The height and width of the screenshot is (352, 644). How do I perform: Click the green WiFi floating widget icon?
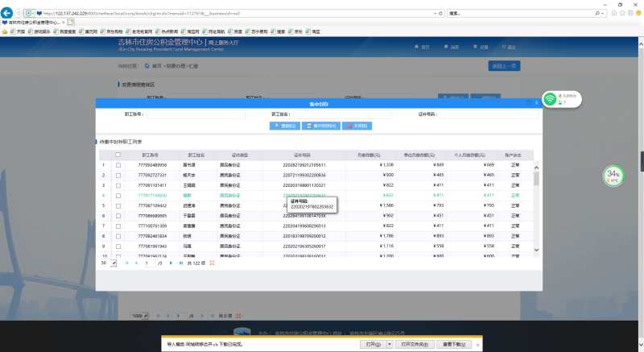[550, 99]
